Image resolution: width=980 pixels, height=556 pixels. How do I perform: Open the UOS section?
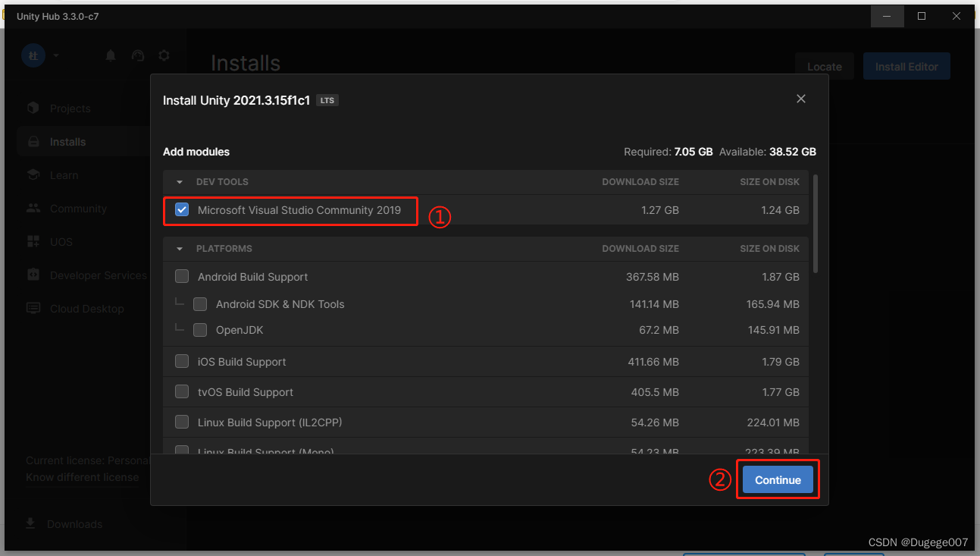61,242
